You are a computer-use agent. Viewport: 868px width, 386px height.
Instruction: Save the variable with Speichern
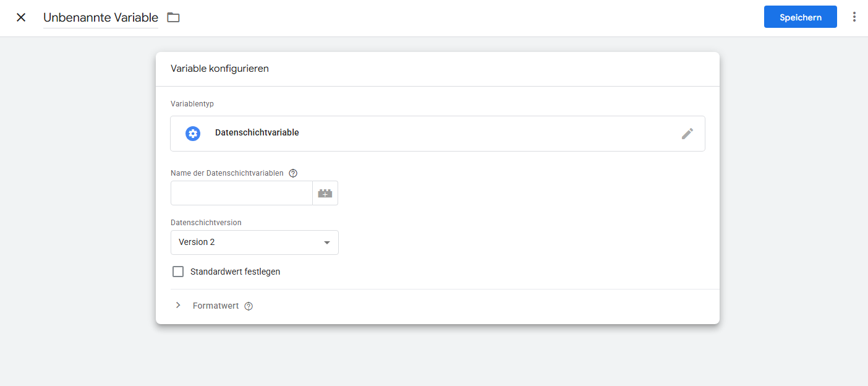point(800,17)
